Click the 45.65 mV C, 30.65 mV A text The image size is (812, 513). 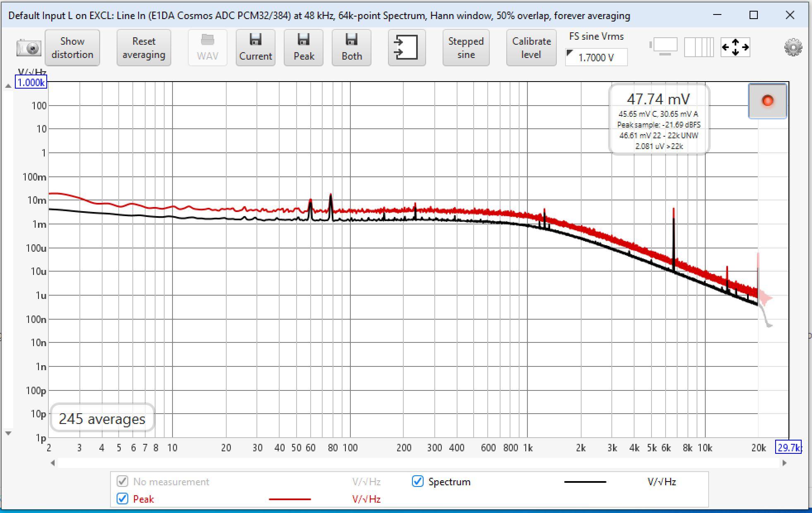coord(659,114)
